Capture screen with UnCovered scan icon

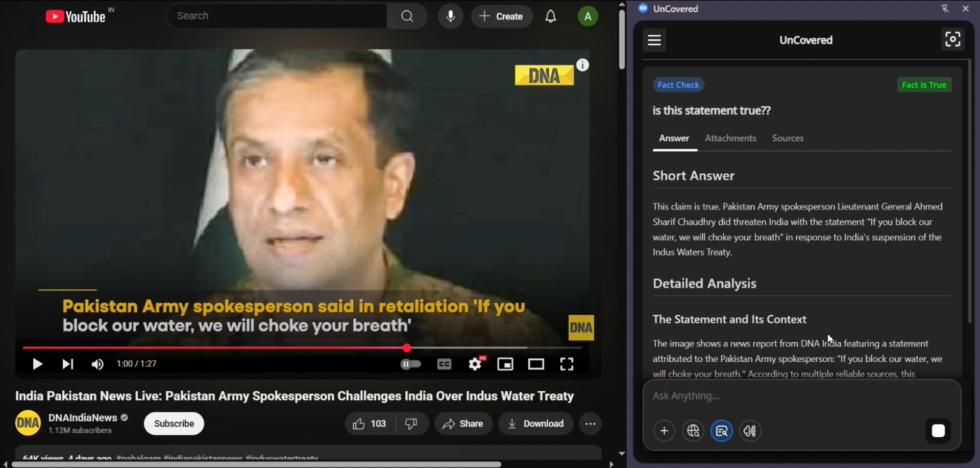tap(952, 39)
